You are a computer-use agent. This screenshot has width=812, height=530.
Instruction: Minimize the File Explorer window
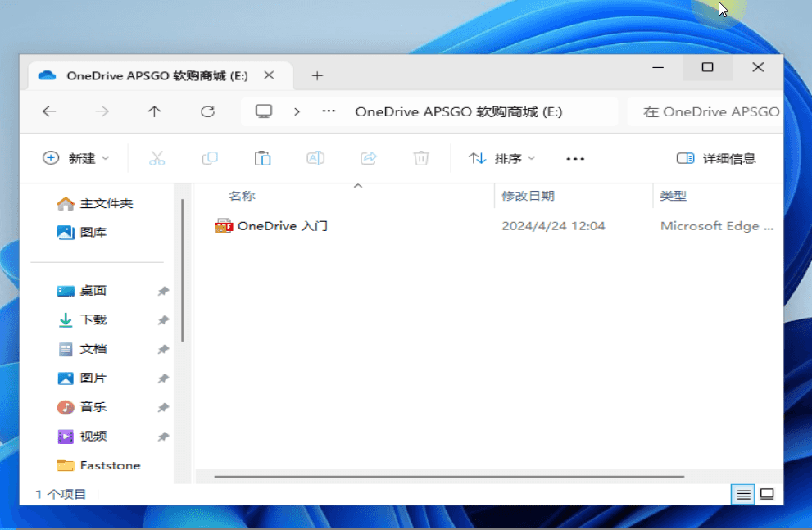pos(658,68)
